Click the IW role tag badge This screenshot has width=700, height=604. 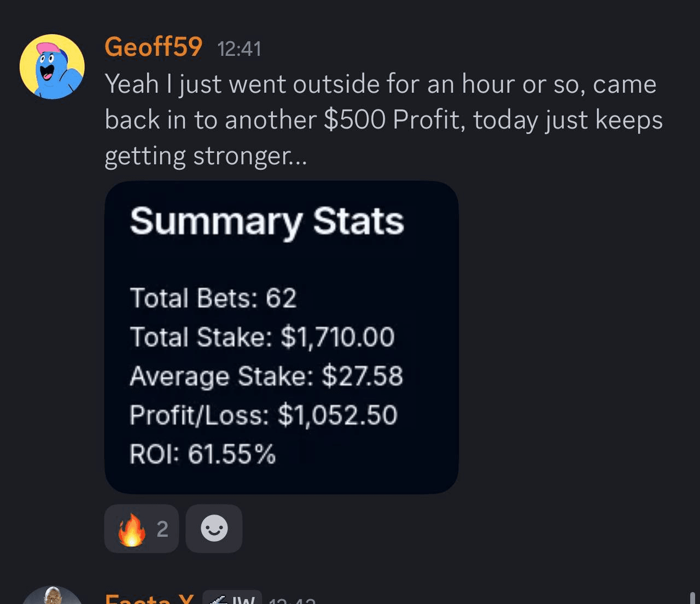(x=232, y=599)
